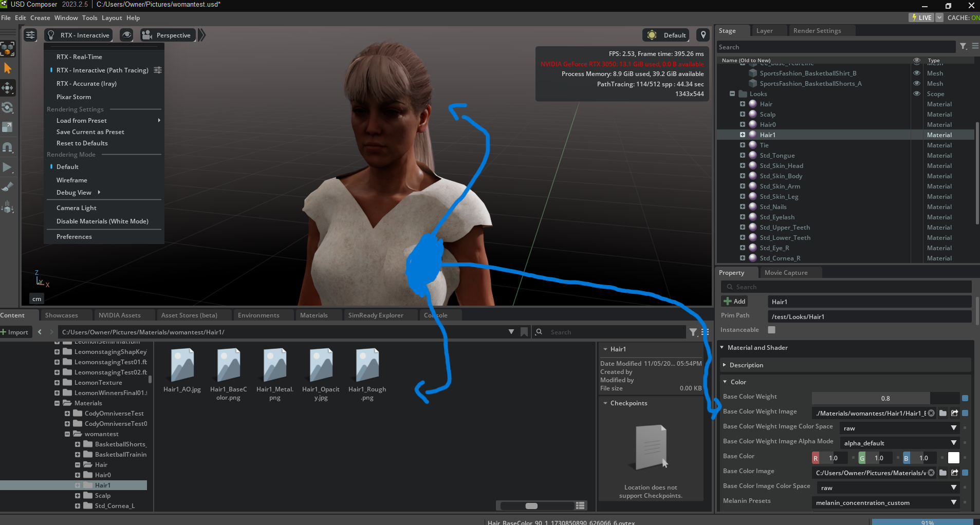
Task: Select the arrow selection tool
Action: pos(8,68)
